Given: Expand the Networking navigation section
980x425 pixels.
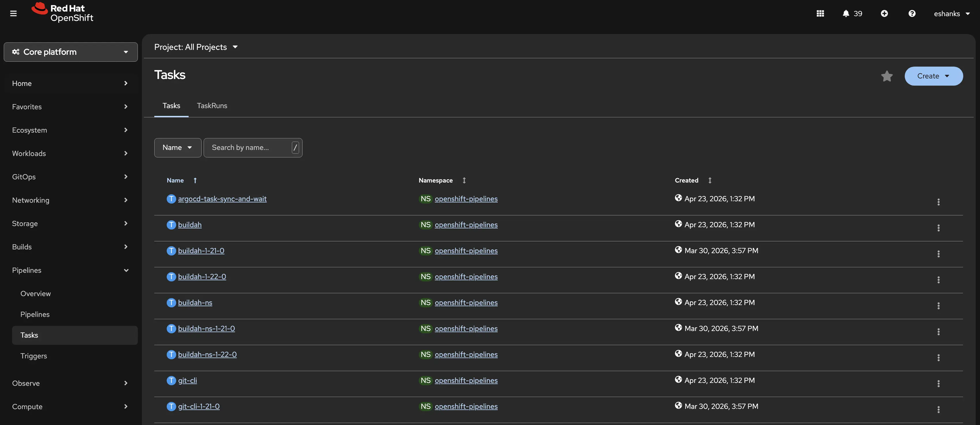Looking at the screenshot, I should 71,200.
